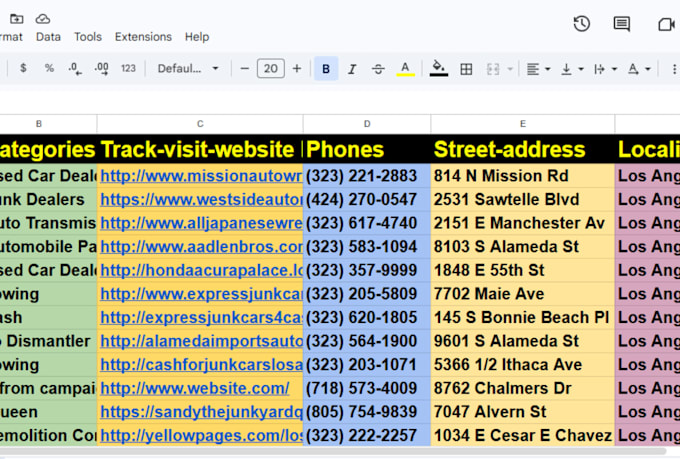Screen dimensions: 680x459
Task: Open horizontal align dropdown
Action: 538,69
